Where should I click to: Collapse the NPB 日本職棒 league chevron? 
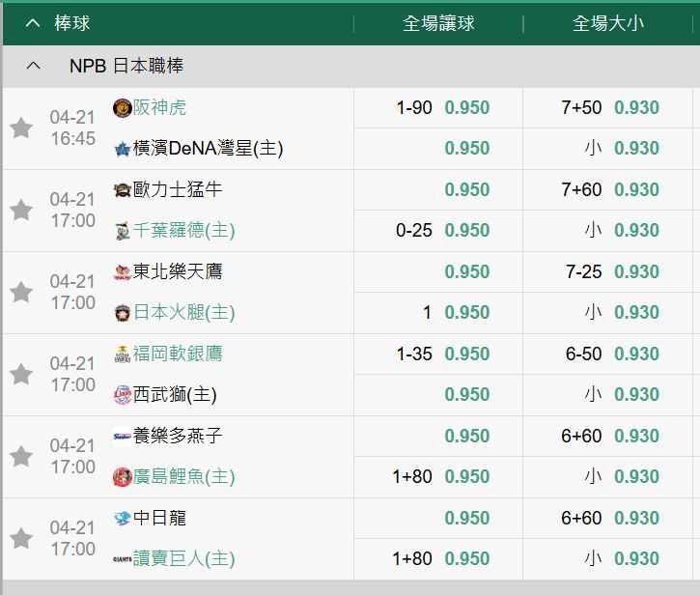(x=33, y=66)
